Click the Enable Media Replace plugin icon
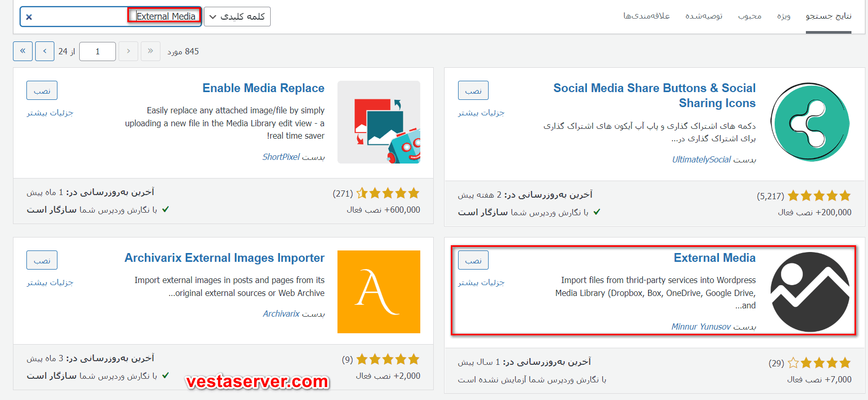Viewport: 868px width, 400px height. tap(379, 122)
